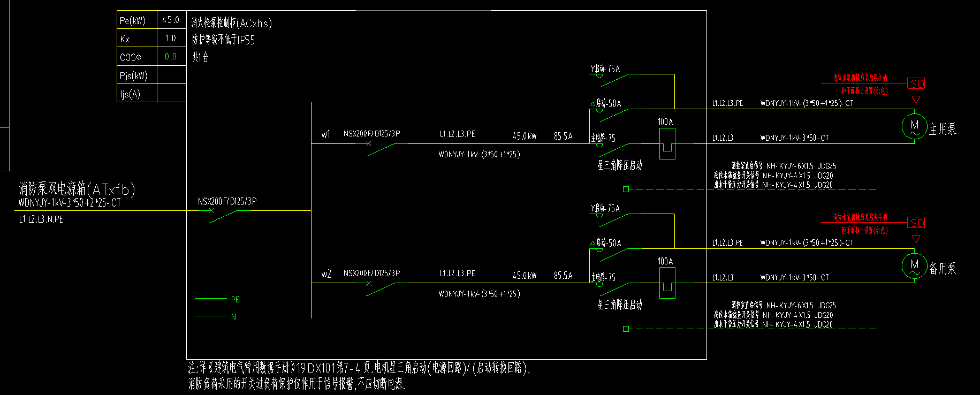Screen dimensions: 980x395
Task: Select green terminal square of standby pump signals
Action: [626, 329]
